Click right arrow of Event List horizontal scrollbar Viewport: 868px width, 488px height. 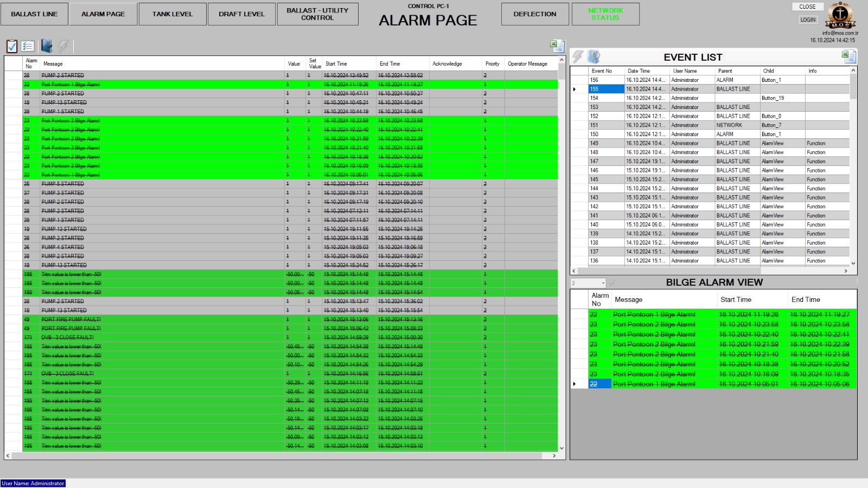pos(846,271)
